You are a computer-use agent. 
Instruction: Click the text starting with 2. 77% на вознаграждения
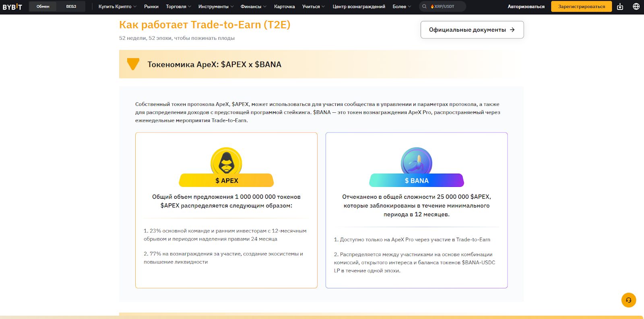click(x=223, y=258)
